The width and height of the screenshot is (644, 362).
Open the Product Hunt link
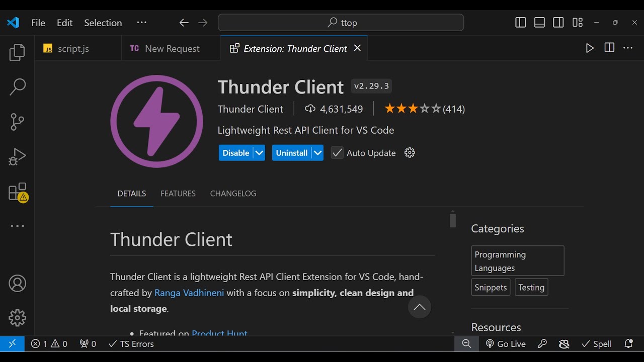[x=220, y=333]
